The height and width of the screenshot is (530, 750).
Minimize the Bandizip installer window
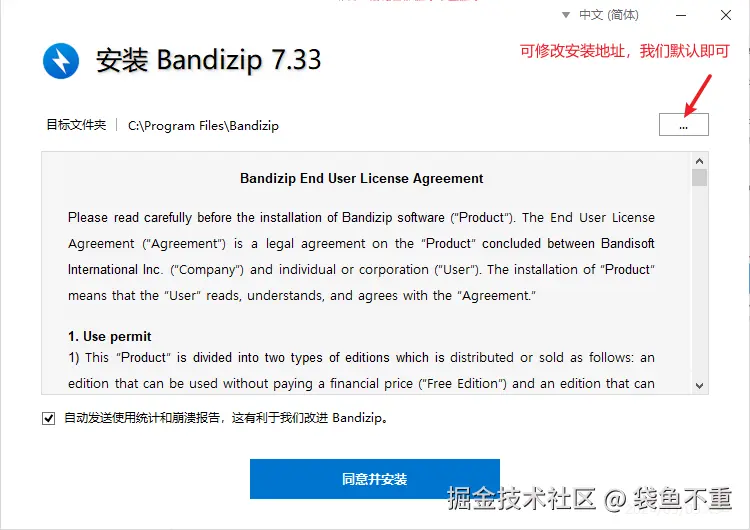pyautogui.click(x=681, y=15)
